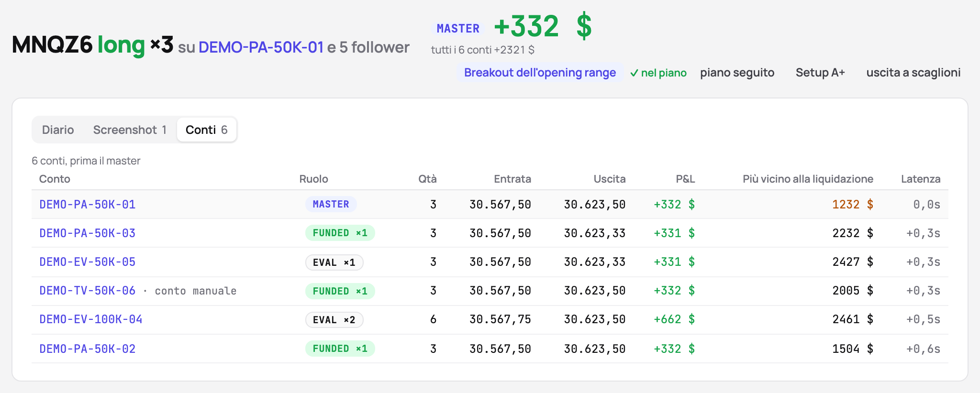Open account DEMO-EV-100K-04
This screenshot has width=980, height=393.
point(91,319)
